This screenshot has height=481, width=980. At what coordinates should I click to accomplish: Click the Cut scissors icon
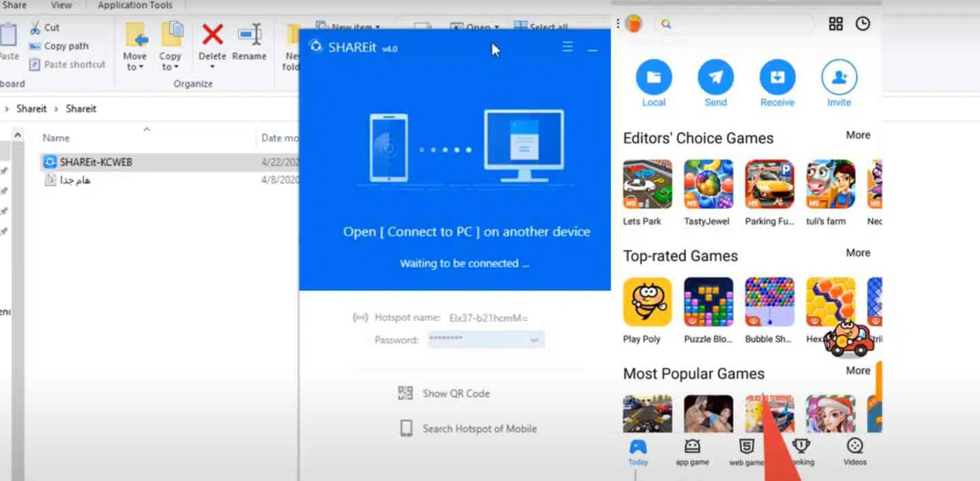35,28
